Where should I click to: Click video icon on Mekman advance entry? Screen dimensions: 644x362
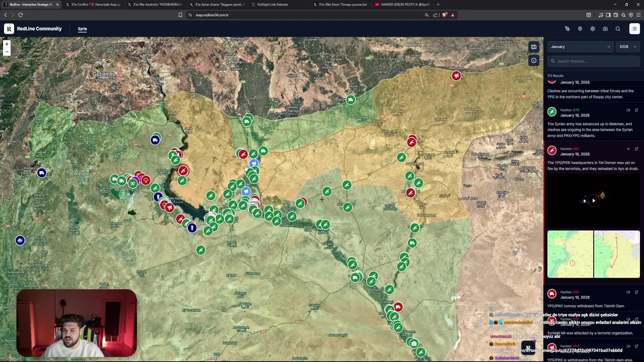pyautogui.click(x=628, y=110)
